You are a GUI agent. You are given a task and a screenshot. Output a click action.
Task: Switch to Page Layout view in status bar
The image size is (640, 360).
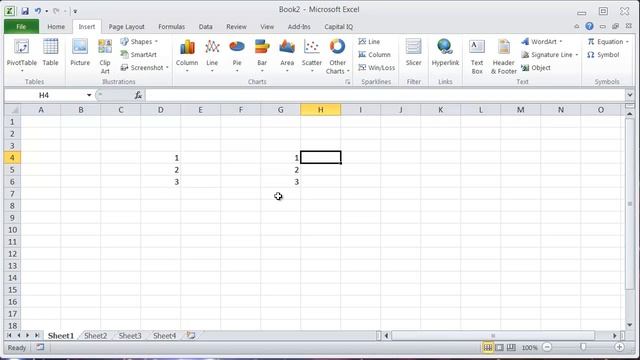pos(500,348)
